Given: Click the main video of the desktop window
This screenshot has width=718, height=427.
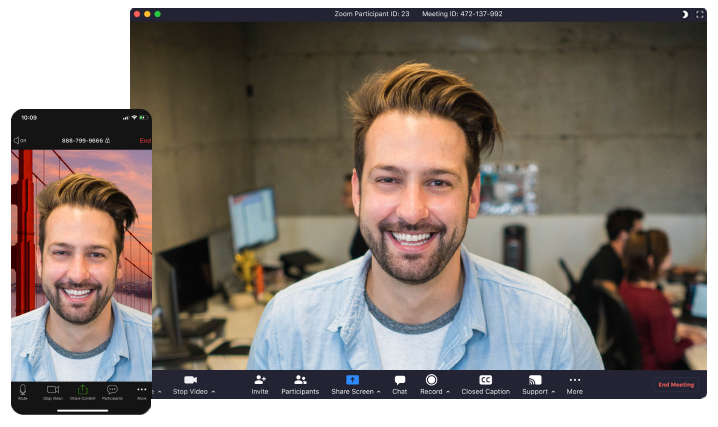Looking at the screenshot, I should (418, 195).
